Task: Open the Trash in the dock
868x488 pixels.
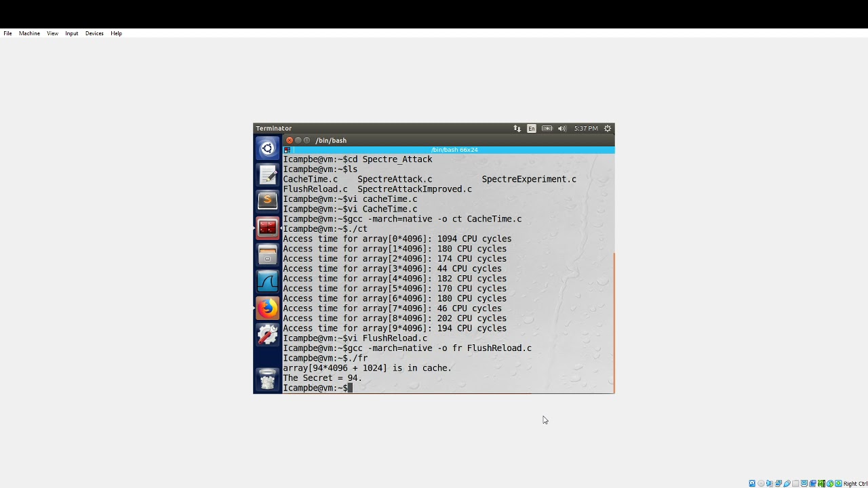Action: tap(267, 379)
